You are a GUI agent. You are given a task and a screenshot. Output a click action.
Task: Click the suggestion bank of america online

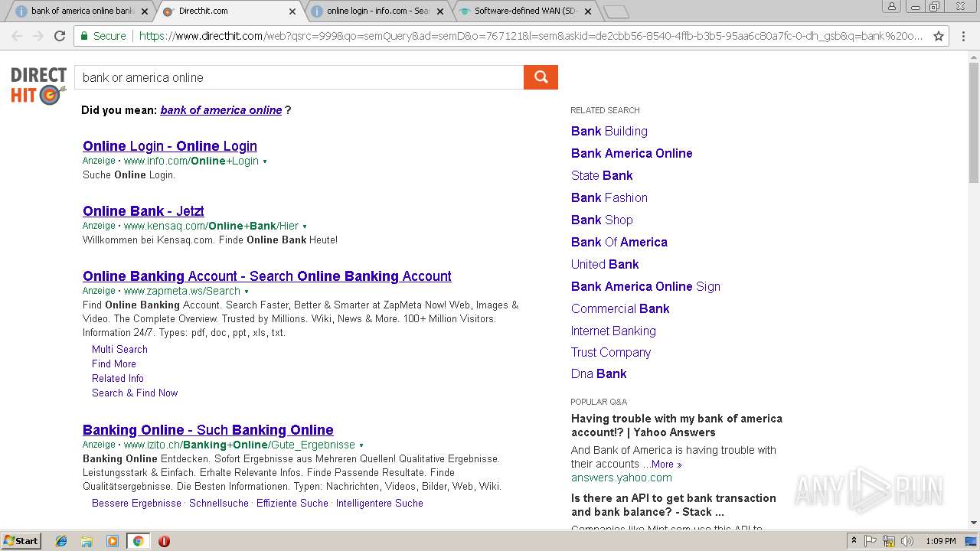[x=221, y=110]
